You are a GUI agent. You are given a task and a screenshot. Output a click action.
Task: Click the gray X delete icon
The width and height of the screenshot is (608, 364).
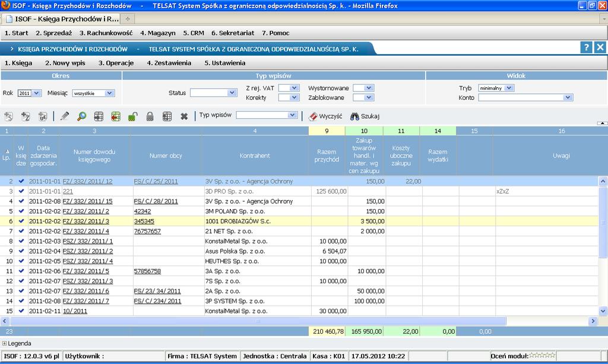tap(184, 116)
